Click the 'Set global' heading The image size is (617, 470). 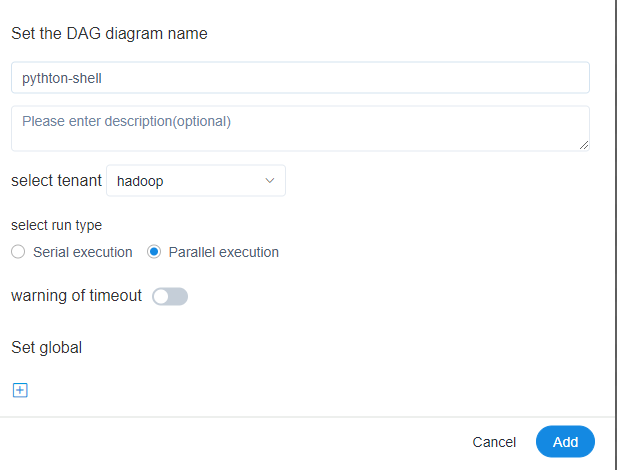tap(46, 348)
